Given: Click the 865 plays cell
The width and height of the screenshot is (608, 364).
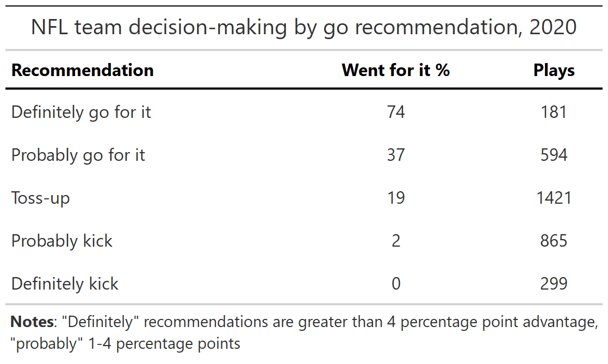Looking at the screenshot, I should [554, 241].
